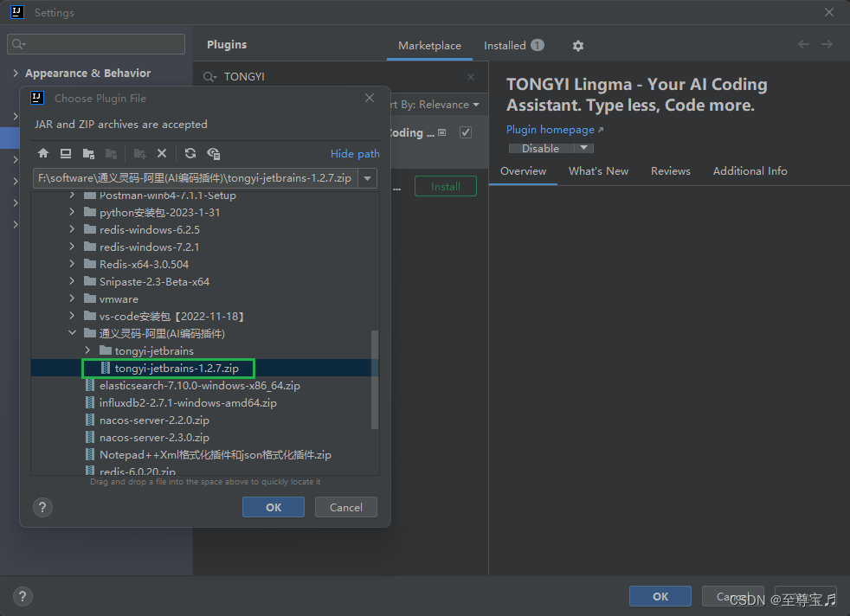Confirm file selection with dialog OK button

274,508
